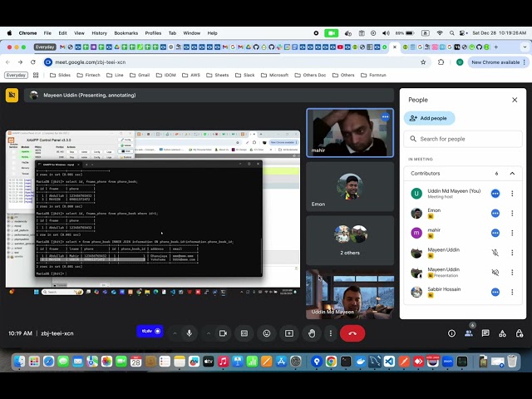Click the Add people button
The width and height of the screenshot is (532, 399).
tap(429, 118)
